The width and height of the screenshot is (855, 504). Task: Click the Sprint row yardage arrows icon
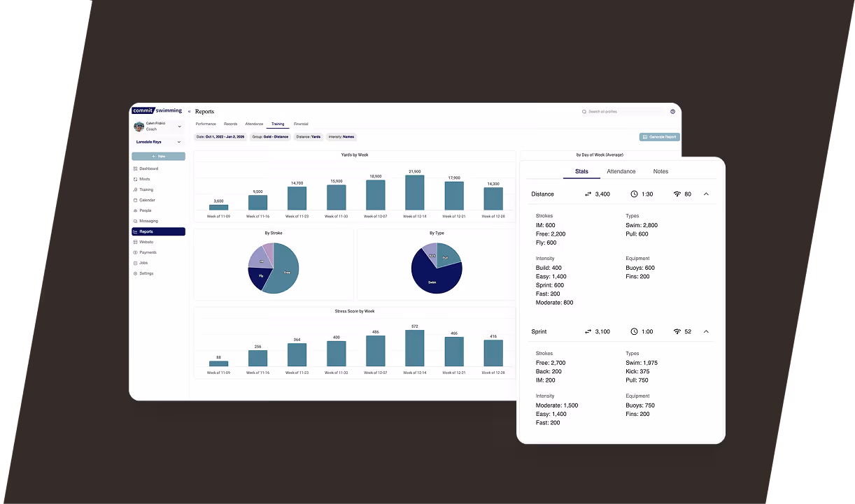[x=588, y=331]
